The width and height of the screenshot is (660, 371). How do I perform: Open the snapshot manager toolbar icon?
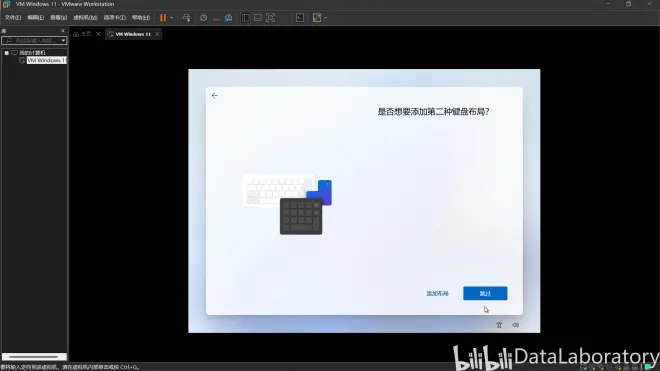coord(229,18)
